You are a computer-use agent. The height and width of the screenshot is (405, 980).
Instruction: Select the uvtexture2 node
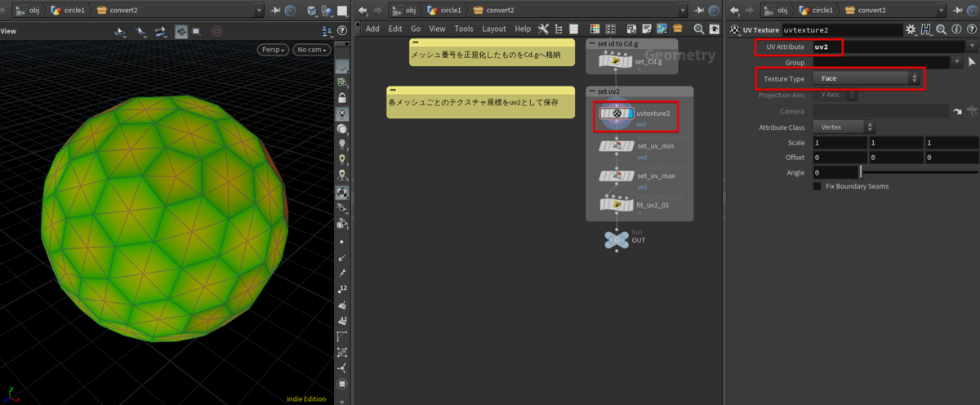pos(618,113)
